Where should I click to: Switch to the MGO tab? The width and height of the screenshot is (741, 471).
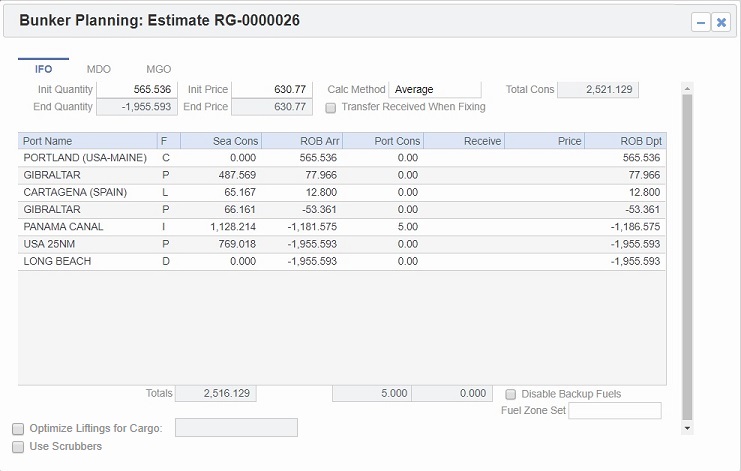click(x=158, y=69)
